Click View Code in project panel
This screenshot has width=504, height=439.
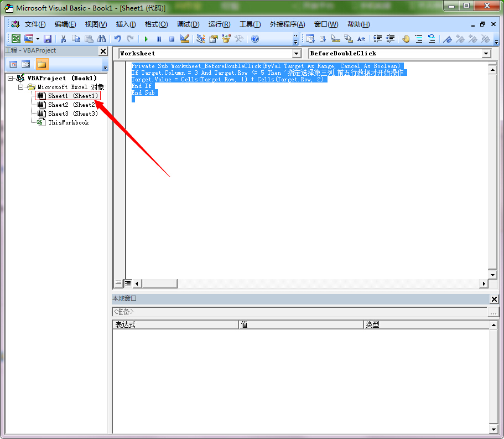click(x=13, y=64)
